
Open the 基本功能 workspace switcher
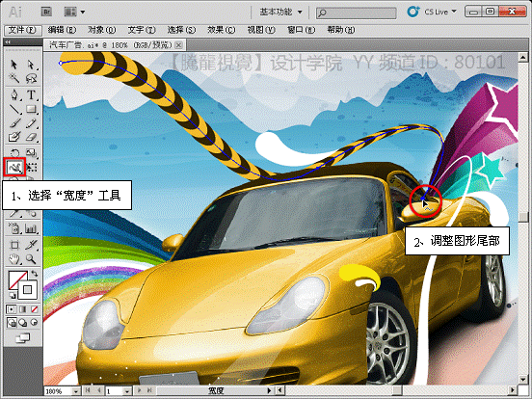[x=280, y=13]
